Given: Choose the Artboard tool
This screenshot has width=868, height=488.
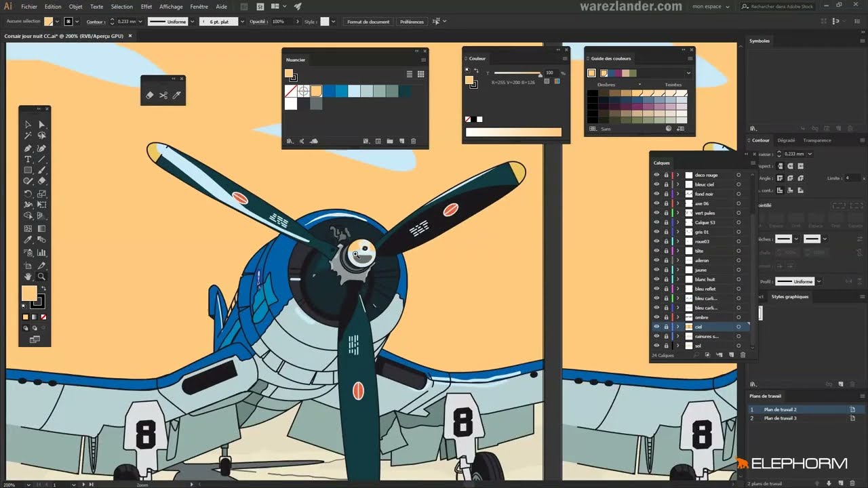Looking at the screenshot, I should click(28, 266).
